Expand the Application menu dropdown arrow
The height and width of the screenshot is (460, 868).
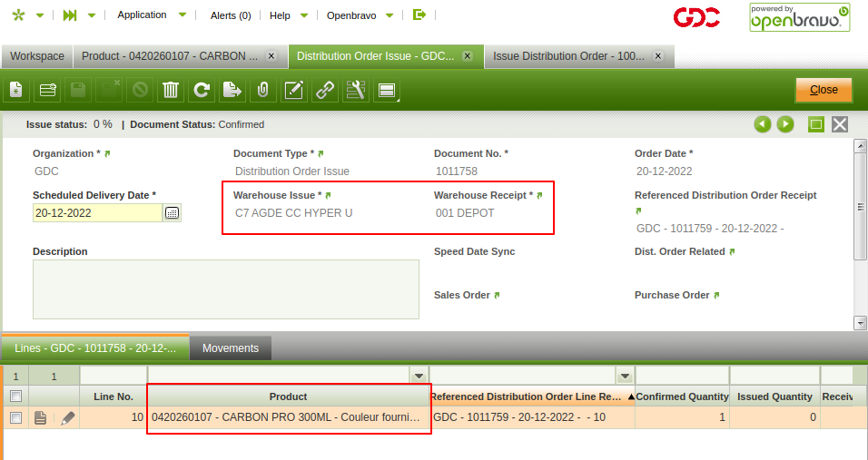[x=182, y=15]
